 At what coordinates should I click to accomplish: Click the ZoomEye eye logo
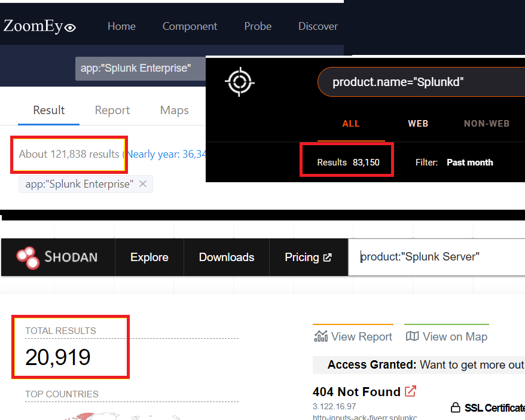pyautogui.click(x=70, y=27)
